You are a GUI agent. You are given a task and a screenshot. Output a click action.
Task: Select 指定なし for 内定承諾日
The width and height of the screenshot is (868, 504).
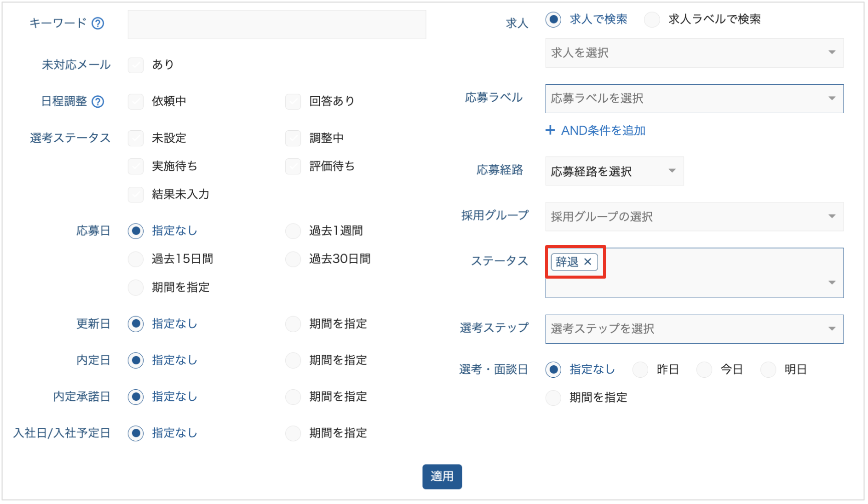(x=136, y=397)
